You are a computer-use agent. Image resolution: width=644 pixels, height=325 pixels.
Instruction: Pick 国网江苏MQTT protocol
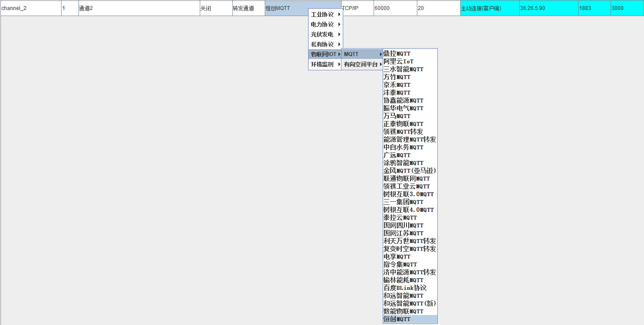click(x=410, y=233)
